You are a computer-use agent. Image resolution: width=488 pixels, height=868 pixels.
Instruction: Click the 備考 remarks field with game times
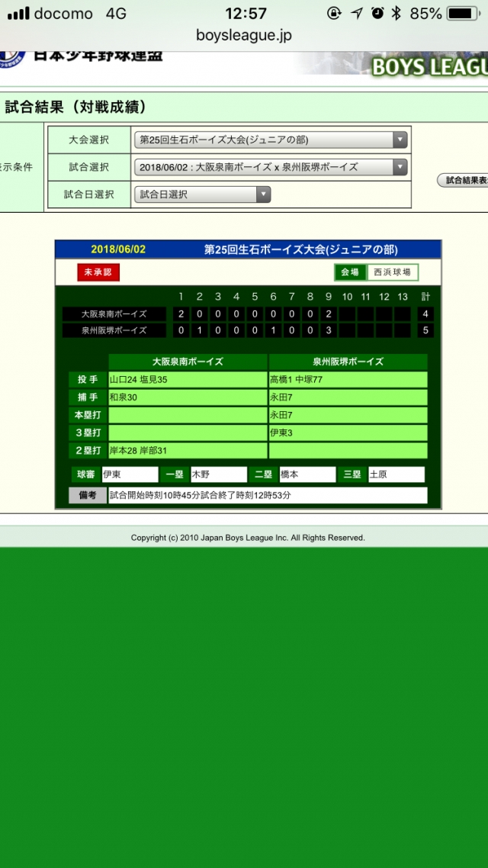[x=267, y=495]
